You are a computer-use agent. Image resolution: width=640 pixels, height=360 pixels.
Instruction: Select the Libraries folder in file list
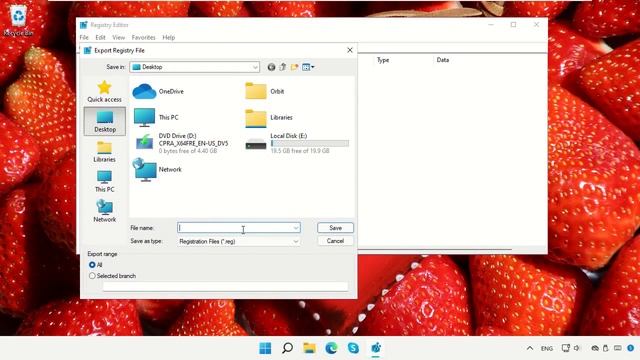click(269, 118)
